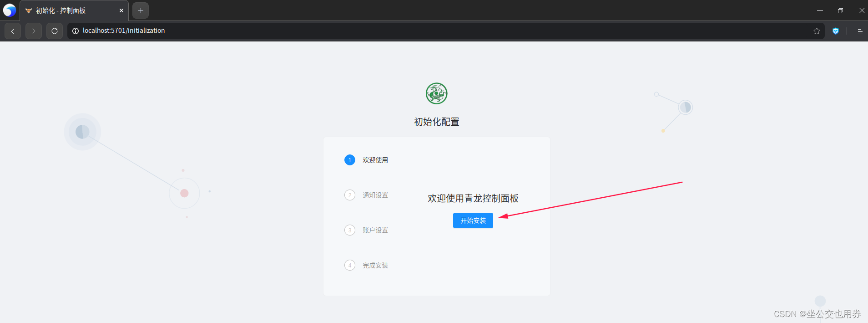Click the address bar URL localhost:5701/initialization
The image size is (868, 323).
[124, 31]
